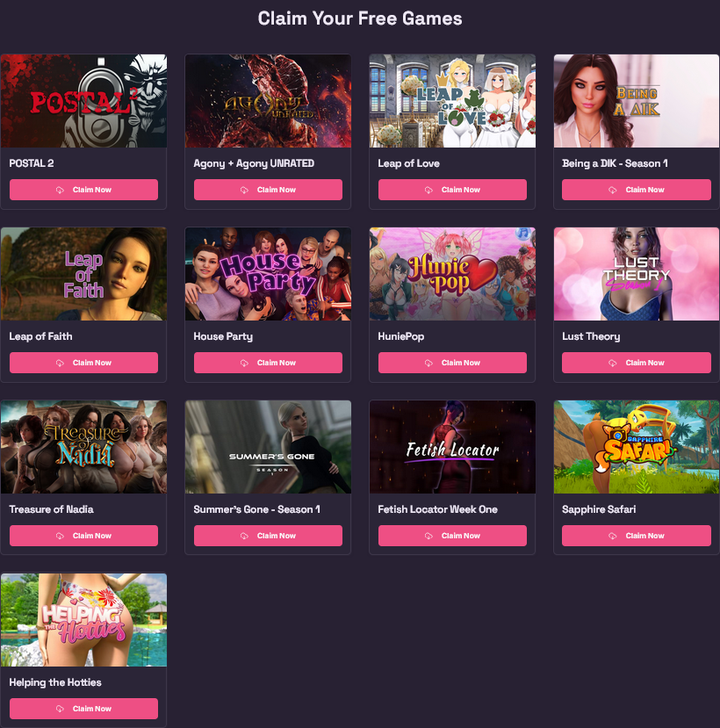Click the cloud icon on House Party claim
Screen dimensions: 720x728
click(244, 363)
